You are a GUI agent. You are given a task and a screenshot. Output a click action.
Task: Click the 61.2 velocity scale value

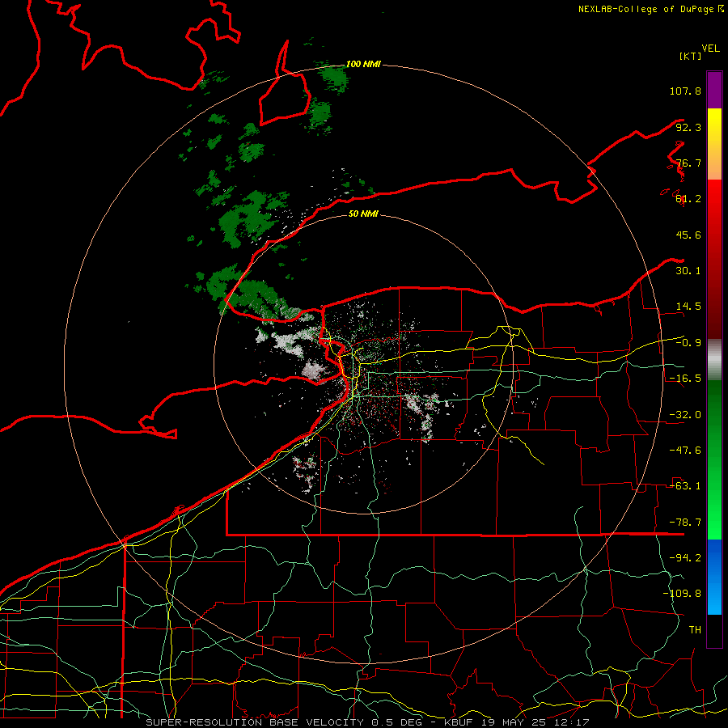pyautogui.click(x=688, y=199)
